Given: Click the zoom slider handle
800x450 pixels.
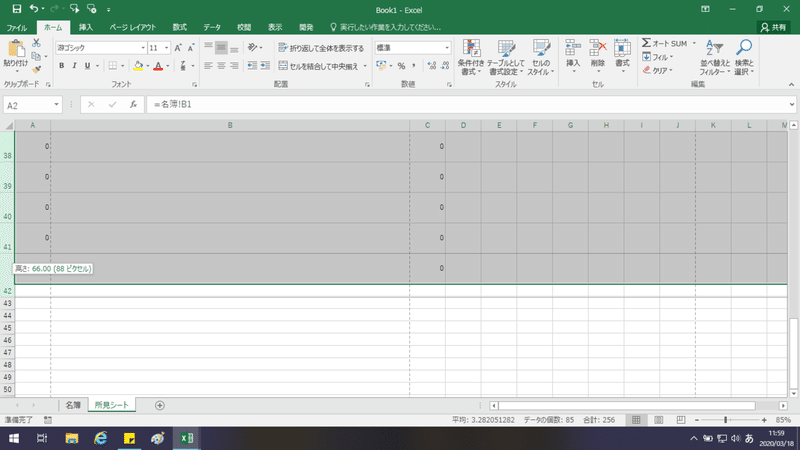Looking at the screenshot, I should (725, 420).
